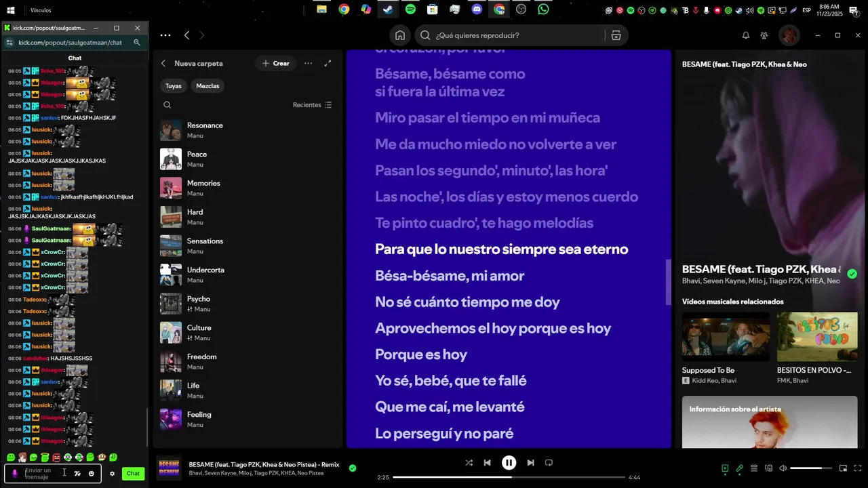The height and width of the screenshot is (488, 868).
Task: Filter the library by Tuyas
Action: coord(174,86)
